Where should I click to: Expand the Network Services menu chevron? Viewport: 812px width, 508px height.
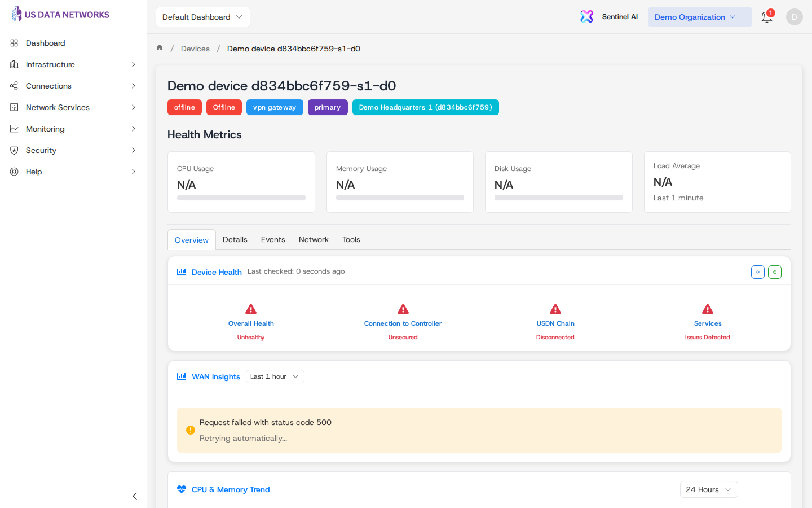pyautogui.click(x=134, y=107)
